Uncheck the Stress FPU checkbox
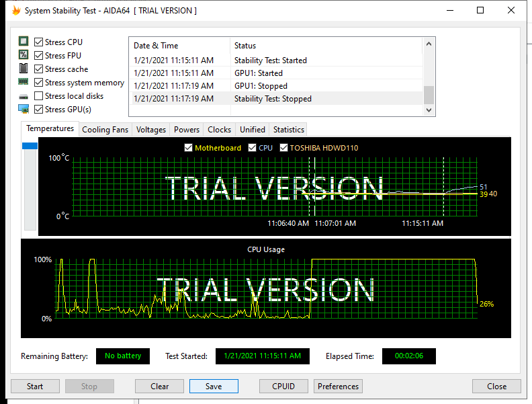 pyautogui.click(x=39, y=55)
